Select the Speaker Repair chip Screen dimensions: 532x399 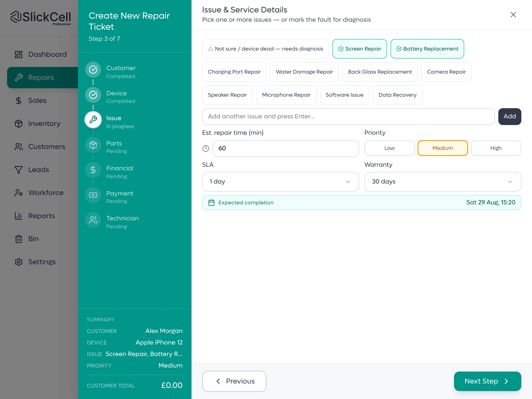pos(227,95)
